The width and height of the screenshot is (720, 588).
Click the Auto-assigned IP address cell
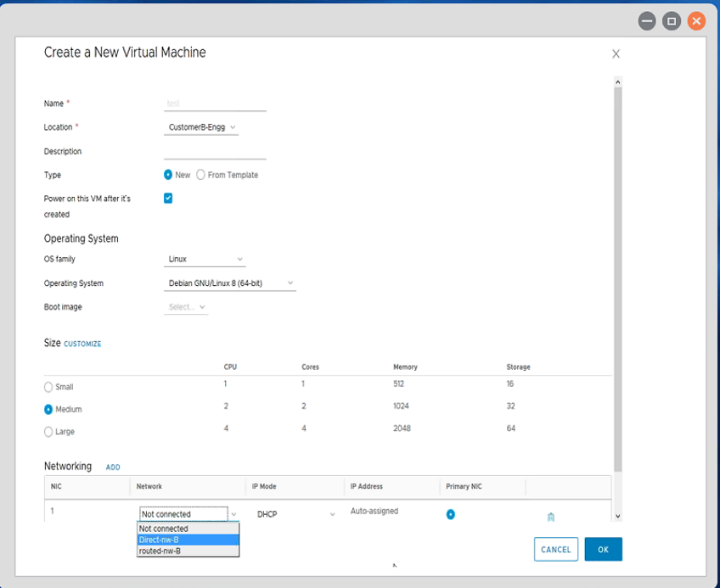(x=374, y=511)
